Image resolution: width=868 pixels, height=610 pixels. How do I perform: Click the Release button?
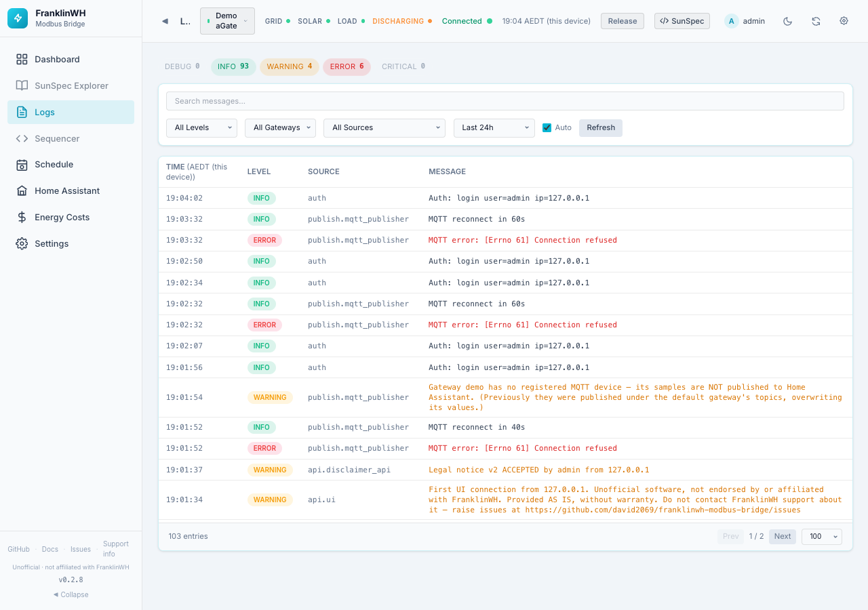pos(623,21)
